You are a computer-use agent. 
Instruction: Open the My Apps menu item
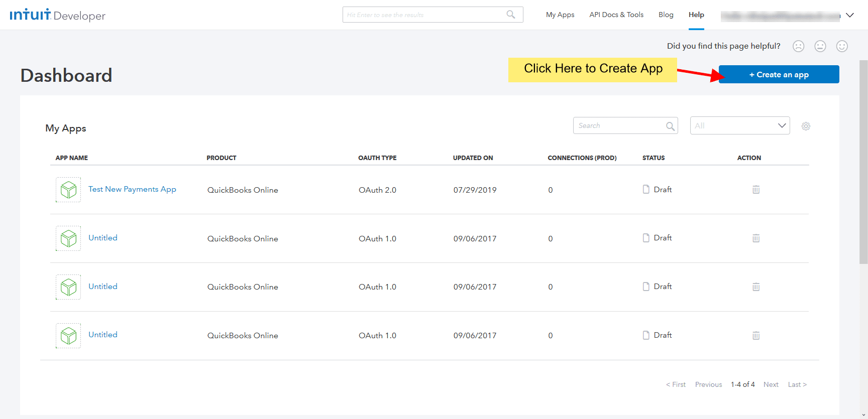click(x=560, y=15)
